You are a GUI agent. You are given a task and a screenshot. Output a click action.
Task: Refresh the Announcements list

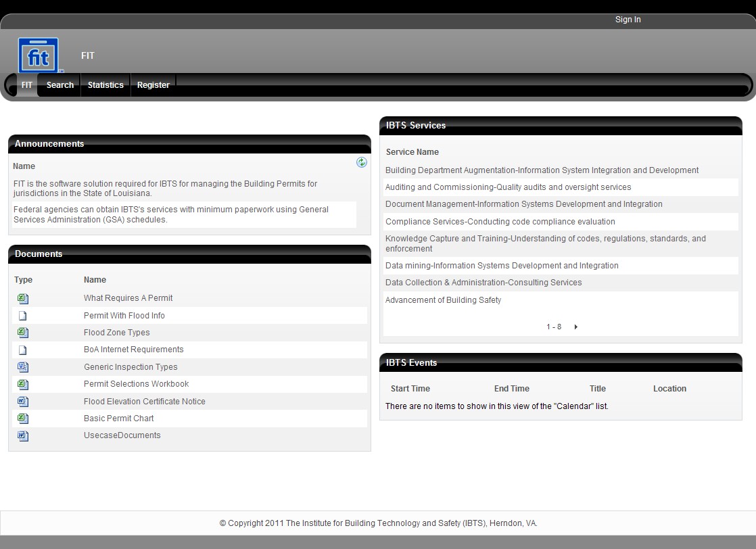[x=362, y=162]
